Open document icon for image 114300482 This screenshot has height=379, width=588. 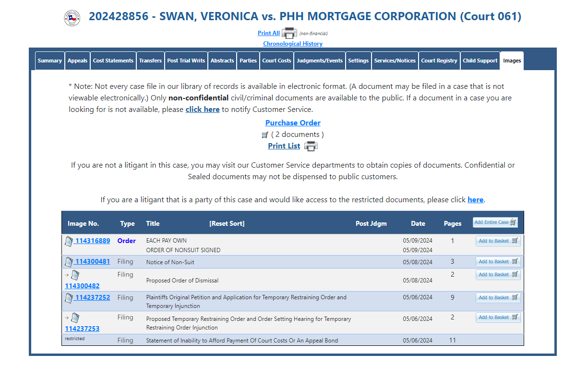pos(75,275)
